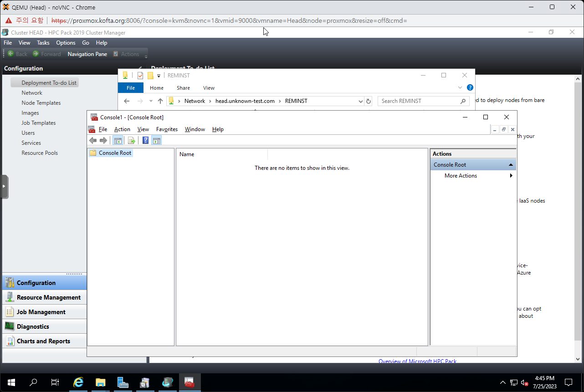
Task: Open Server Manager from the taskbar
Action: [x=123, y=382]
